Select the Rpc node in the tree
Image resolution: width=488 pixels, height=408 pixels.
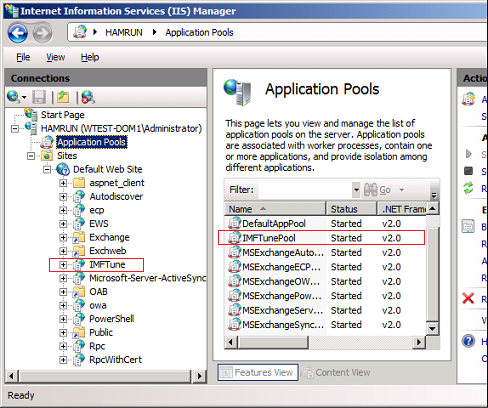point(97,346)
